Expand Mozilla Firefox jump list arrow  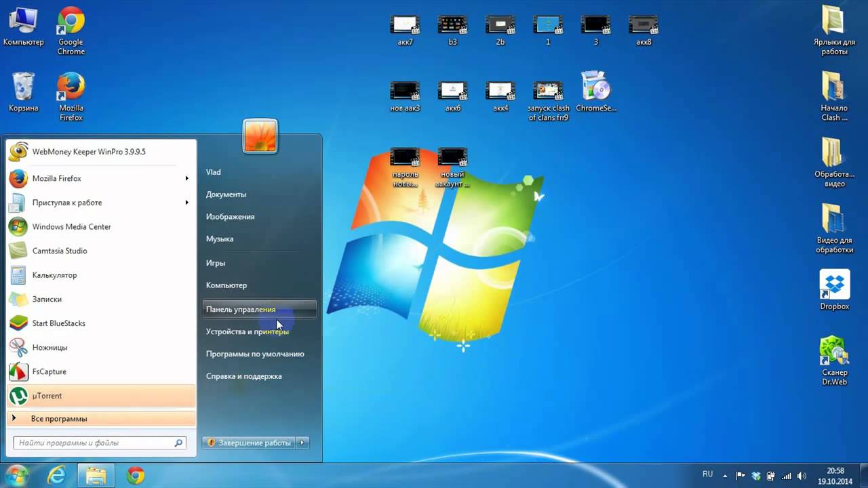(186, 178)
